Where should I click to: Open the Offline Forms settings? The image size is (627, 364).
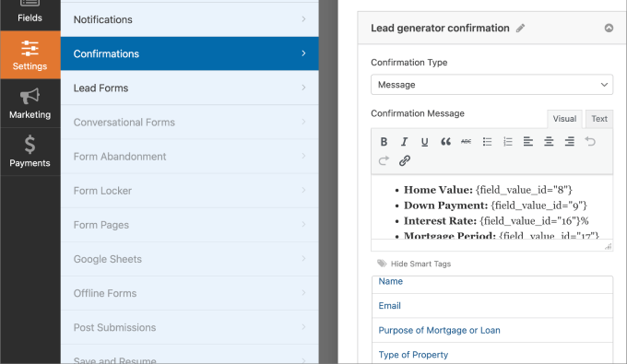[190, 293]
